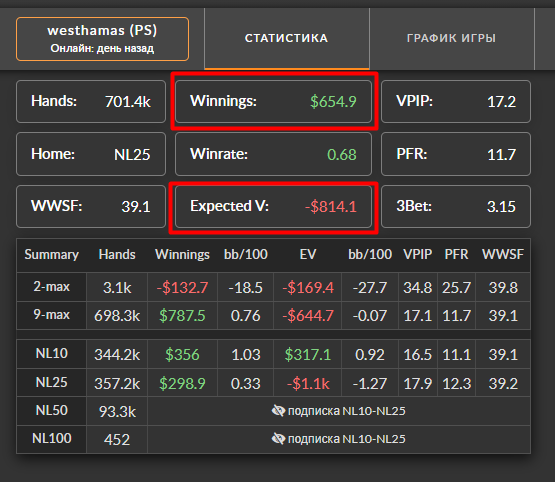The height and width of the screenshot is (482, 555).
Task: Open the подписка NL10-NL25 link for NL100
Action: 347,439
